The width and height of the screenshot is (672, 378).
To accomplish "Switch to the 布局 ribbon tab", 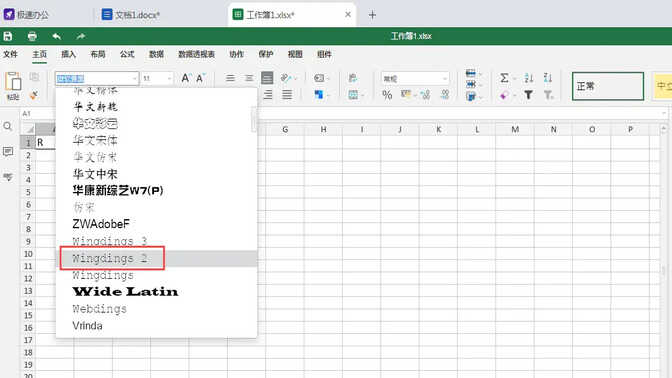I will coord(98,54).
